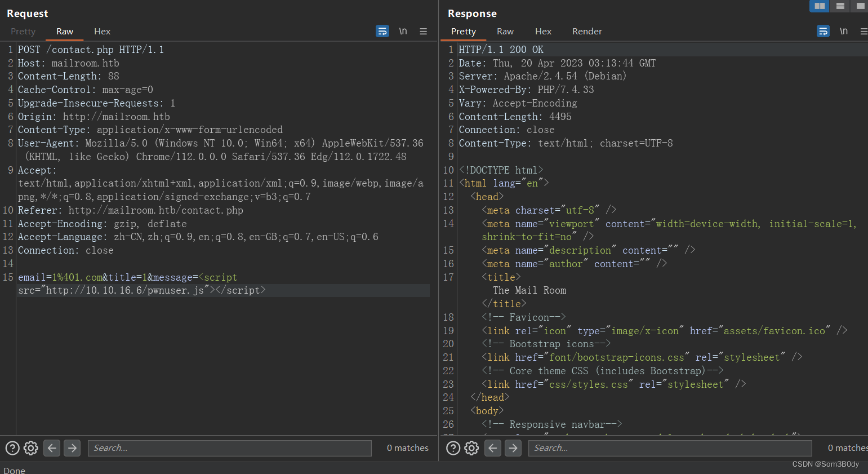Screen dimensions: 868x474
Task: Select the Response Pretty tab
Action: tap(464, 32)
